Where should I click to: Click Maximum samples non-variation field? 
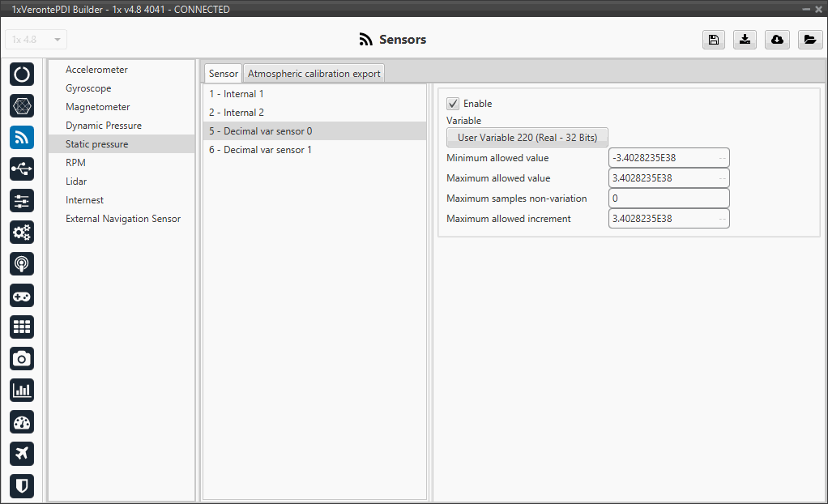[x=668, y=199]
